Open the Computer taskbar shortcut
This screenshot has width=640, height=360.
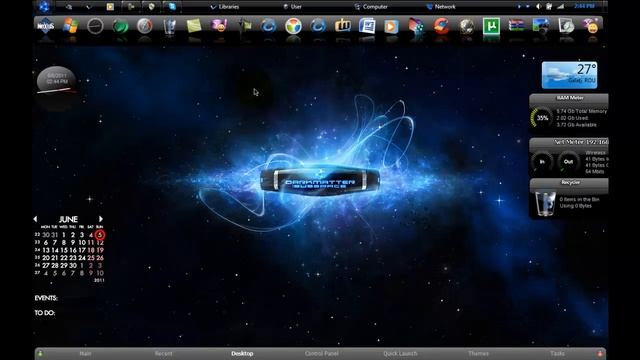tap(371, 7)
